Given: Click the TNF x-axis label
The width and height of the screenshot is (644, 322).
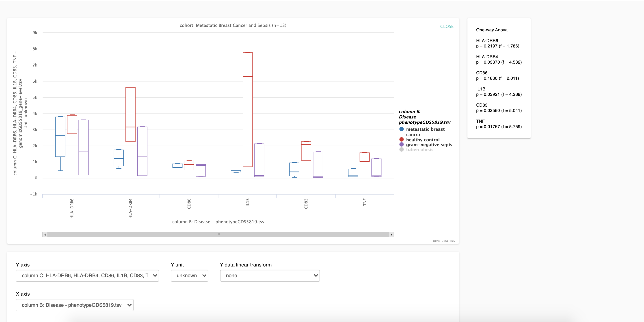Looking at the screenshot, I should tap(365, 202).
